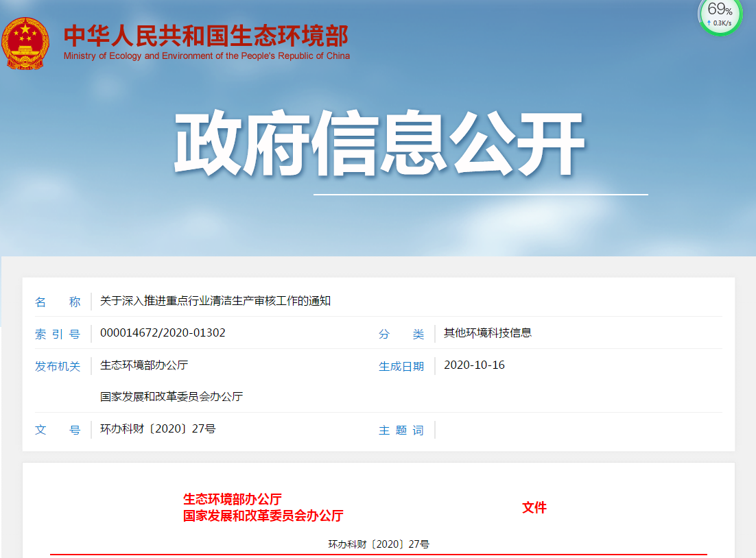Screen dimensions: 756x558
Task: Click red heading 国家发展和改革委员会办公厅 in the document
Action: click(263, 516)
